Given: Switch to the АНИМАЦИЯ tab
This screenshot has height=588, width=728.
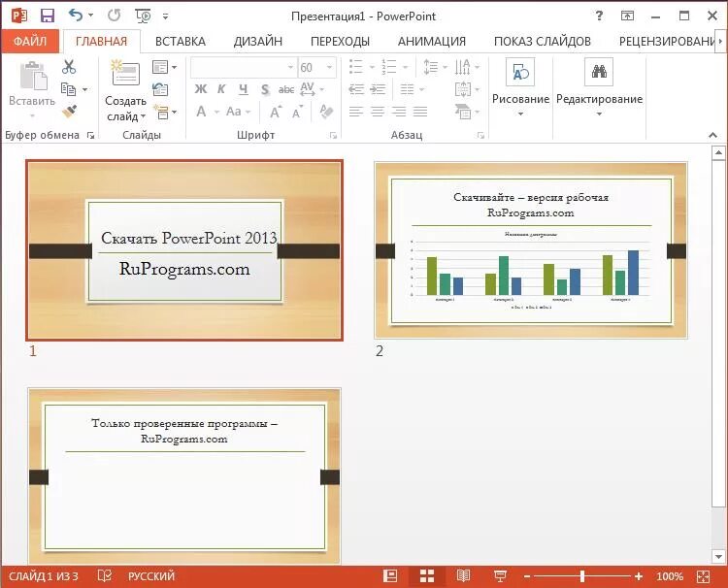Looking at the screenshot, I should tap(431, 42).
